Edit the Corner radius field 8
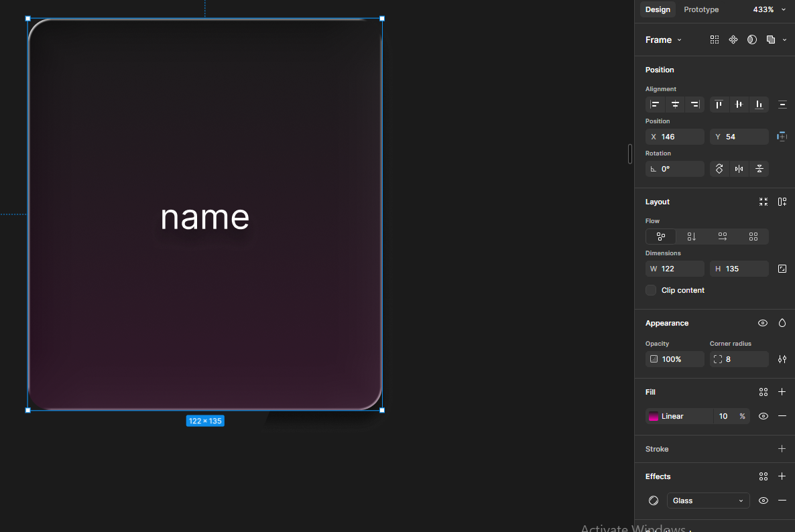 (x=739, y=359)
